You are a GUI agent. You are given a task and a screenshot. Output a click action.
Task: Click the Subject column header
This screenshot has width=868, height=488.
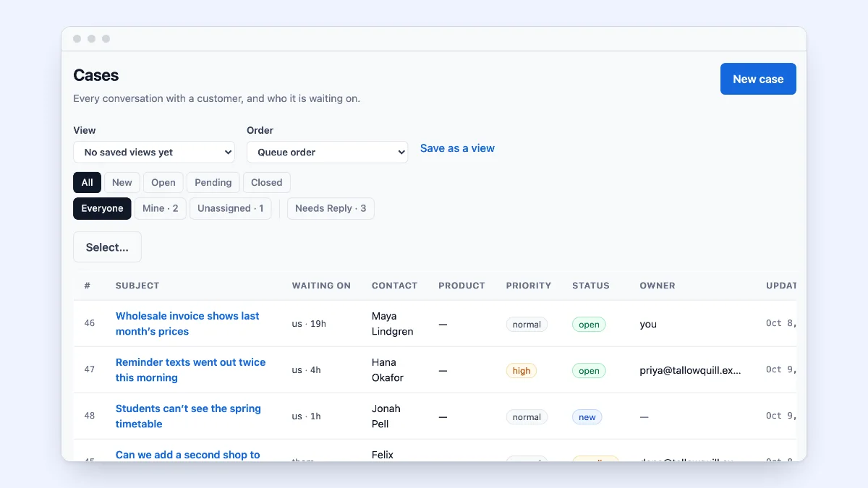[137, 286]
